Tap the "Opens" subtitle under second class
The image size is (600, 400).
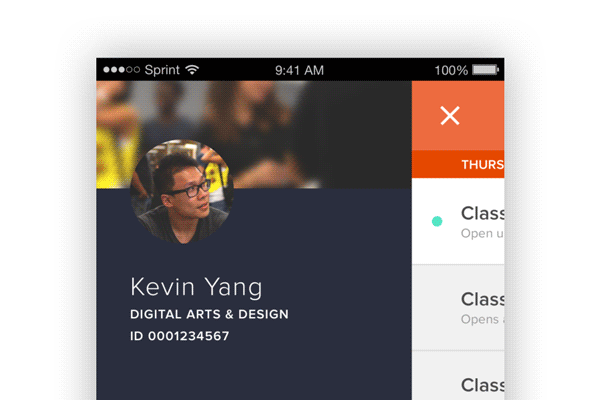coord(481,320)
